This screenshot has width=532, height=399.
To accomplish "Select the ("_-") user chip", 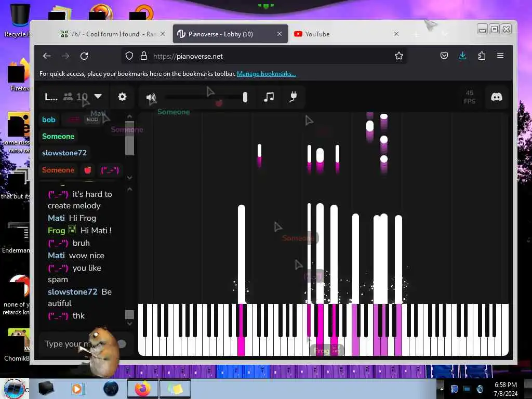I will [x=110, y=170].
